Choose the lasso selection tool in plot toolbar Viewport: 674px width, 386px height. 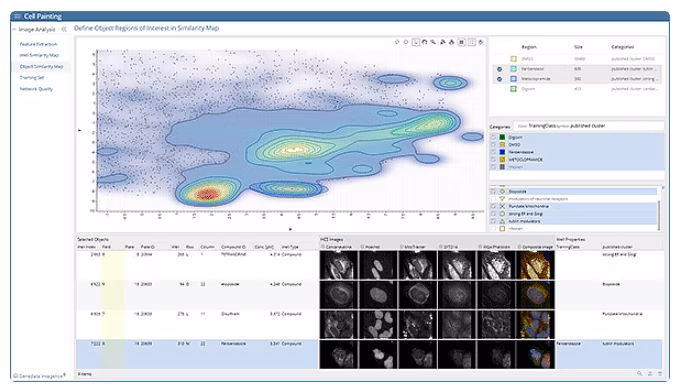click(x=424, y=42)
